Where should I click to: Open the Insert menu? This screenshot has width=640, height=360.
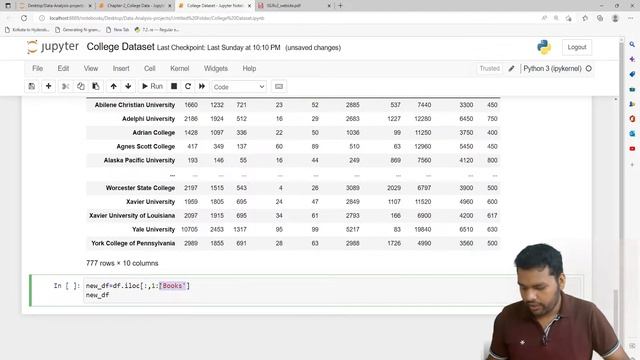[121, 69]
